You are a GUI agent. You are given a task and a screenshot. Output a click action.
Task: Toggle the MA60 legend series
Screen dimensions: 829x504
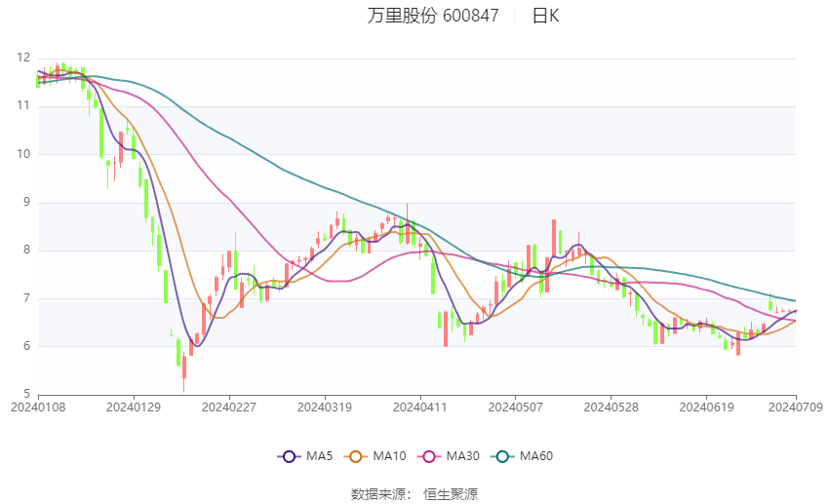click(522, 456)
